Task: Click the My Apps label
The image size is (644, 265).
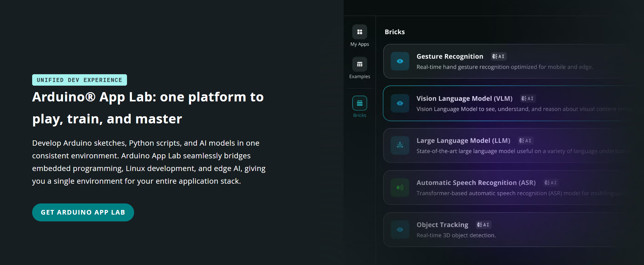Action: [x=360, y=44]
